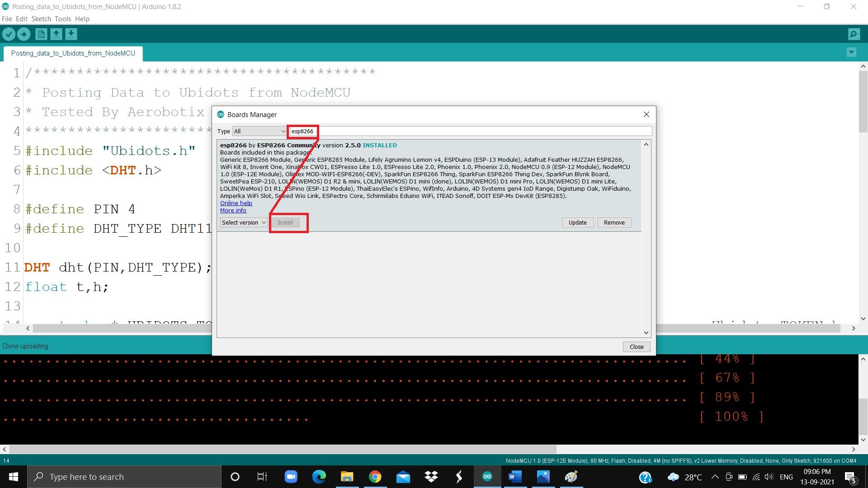The height and width of the screenshot is (488, 868).
Task: Switch to Arduino IDE taskbar icon
Action: [487, 477]
